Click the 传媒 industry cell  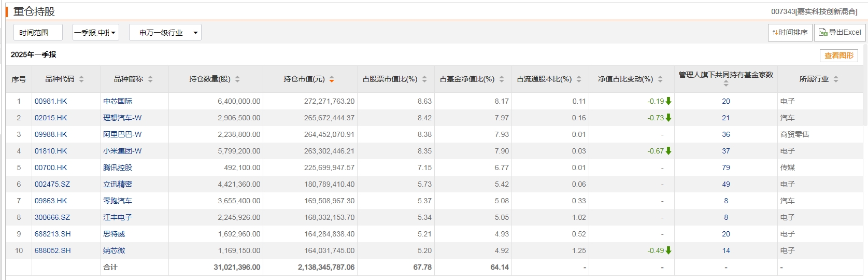click(787, 167)
